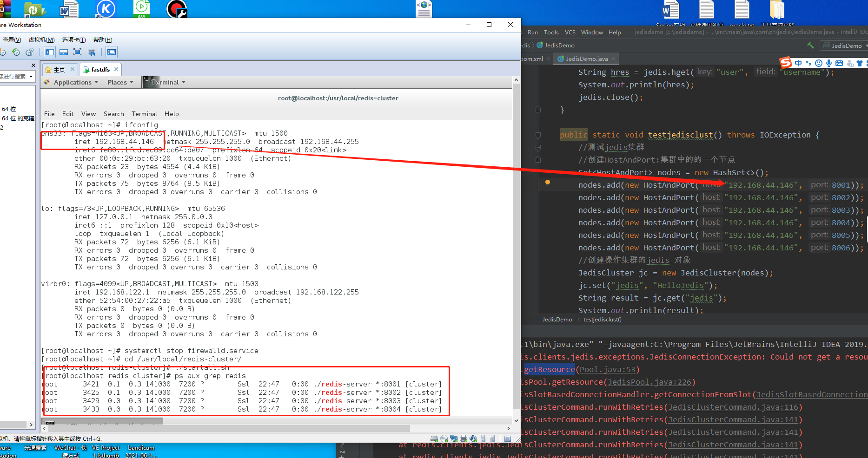Open the 虚拟机(M) menu
Viewport: 868px width, 458px height.
click(41, 40)
